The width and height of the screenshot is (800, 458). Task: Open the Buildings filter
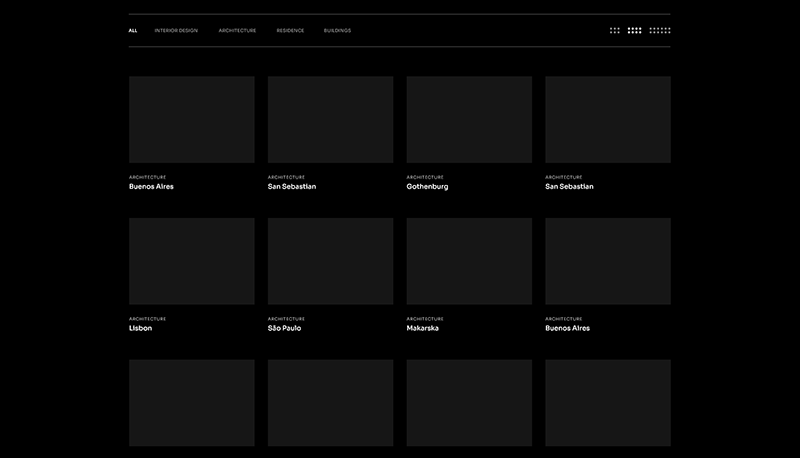pos(337,31)
